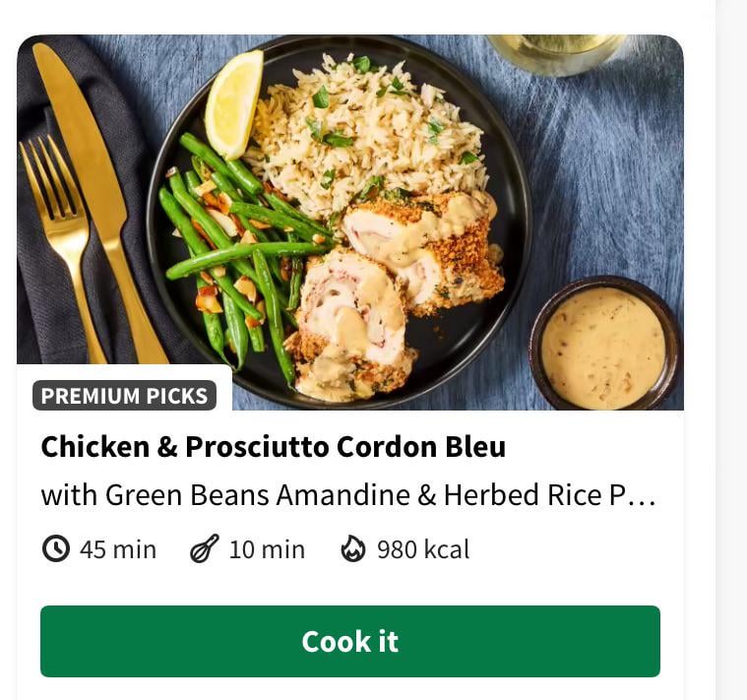Click the prep time utensil icon
The height and width of the screenshot is (700, 747).
(205, 548)
